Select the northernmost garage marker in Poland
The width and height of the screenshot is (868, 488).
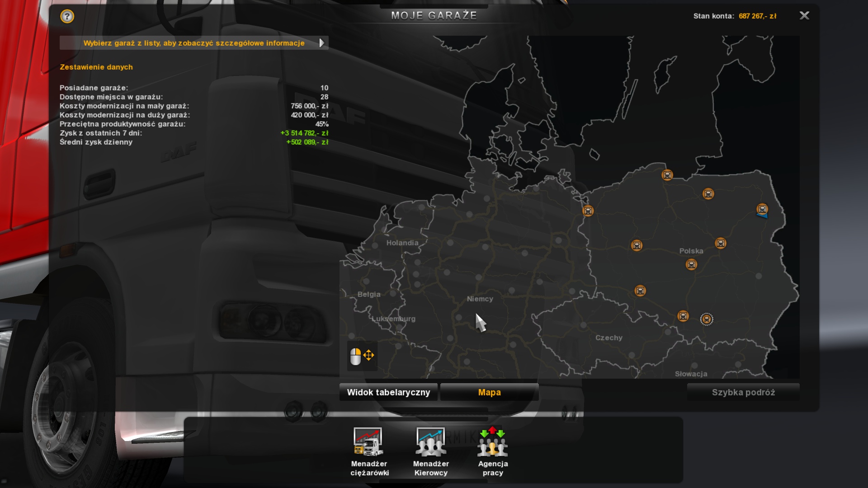point(667,175)
